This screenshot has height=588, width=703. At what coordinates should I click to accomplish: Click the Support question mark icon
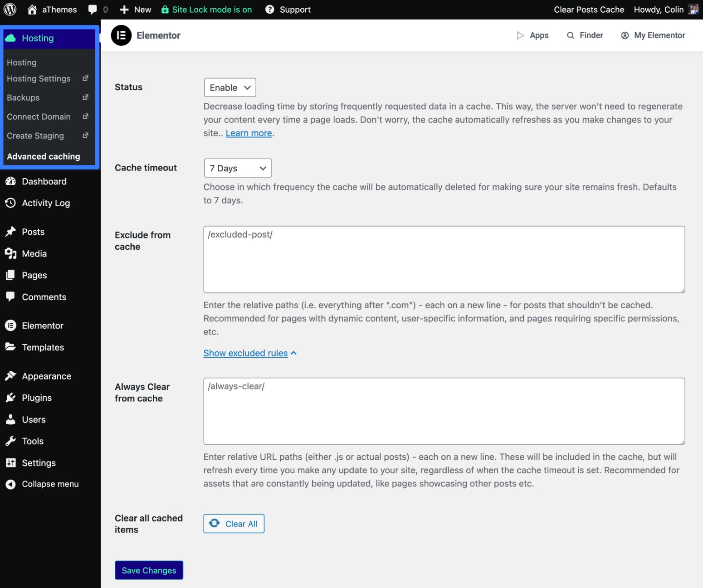(270, 10)
